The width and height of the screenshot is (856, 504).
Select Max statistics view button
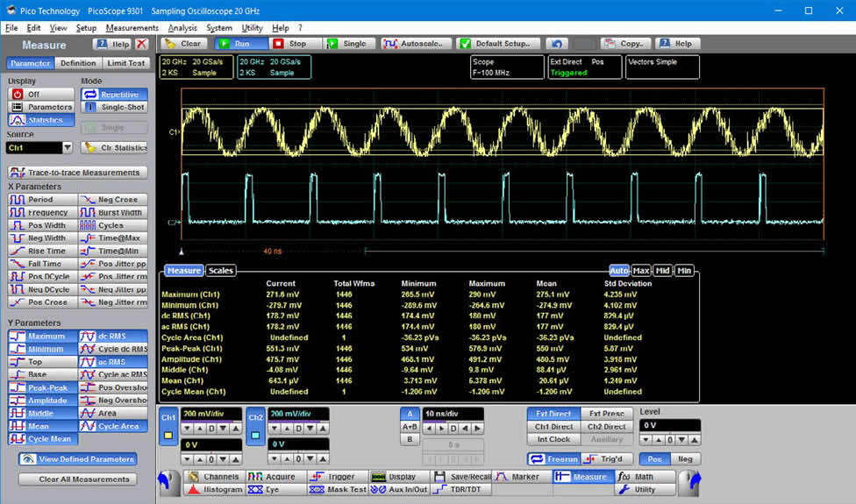point(641,271)
